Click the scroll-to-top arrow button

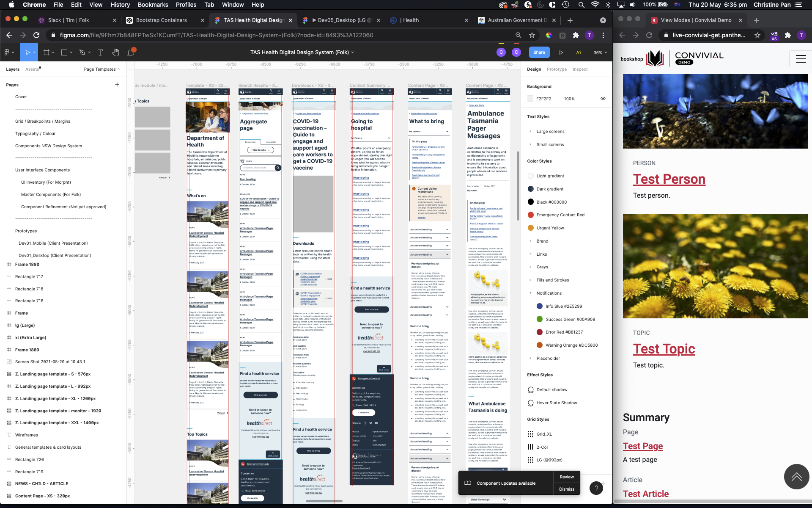click(796, 477)
